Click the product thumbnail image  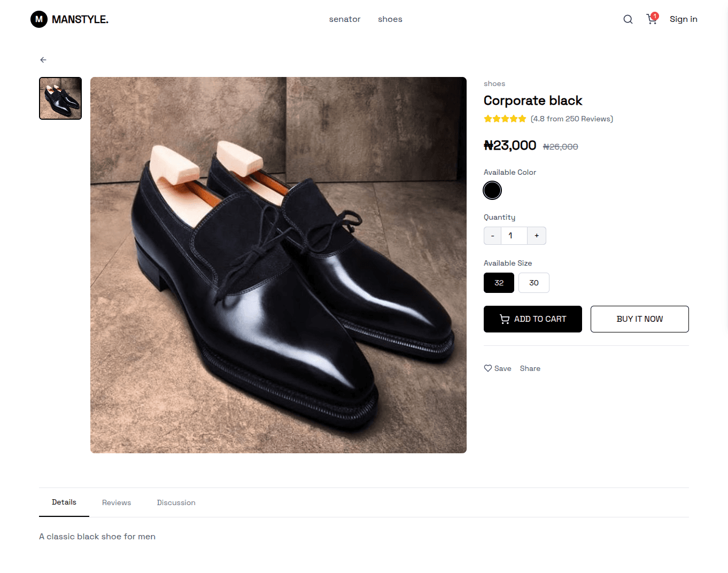tap(60, 98)
